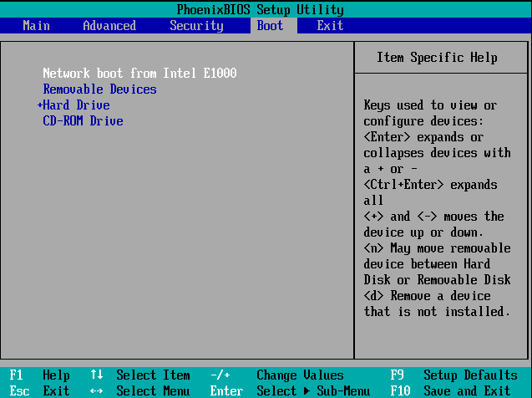Click the Item Specific Help heading
532x398 pixels.
(x=437, y=57)
